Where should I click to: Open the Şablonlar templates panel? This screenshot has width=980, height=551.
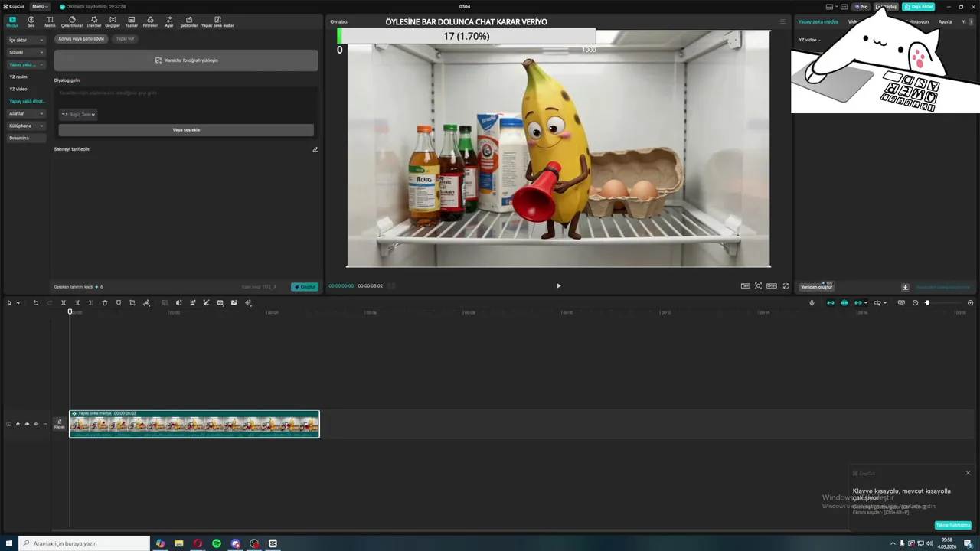[x=188, y=21]
